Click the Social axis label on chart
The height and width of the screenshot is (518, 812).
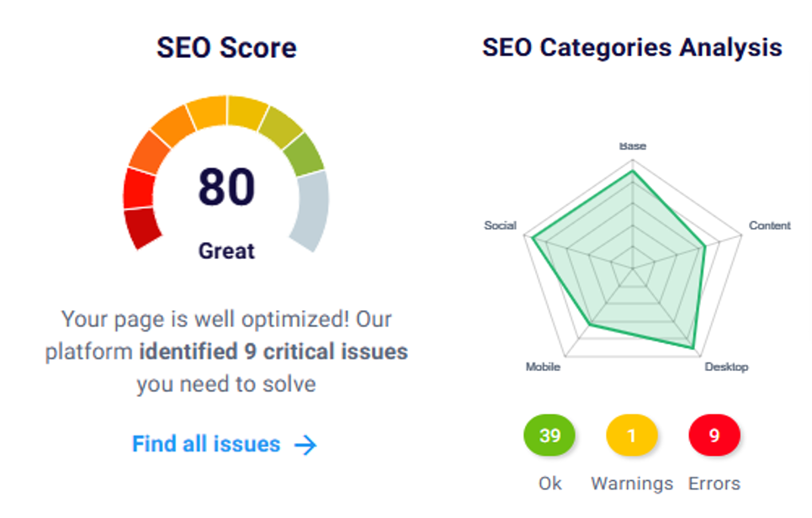click(x=500, y=225)
